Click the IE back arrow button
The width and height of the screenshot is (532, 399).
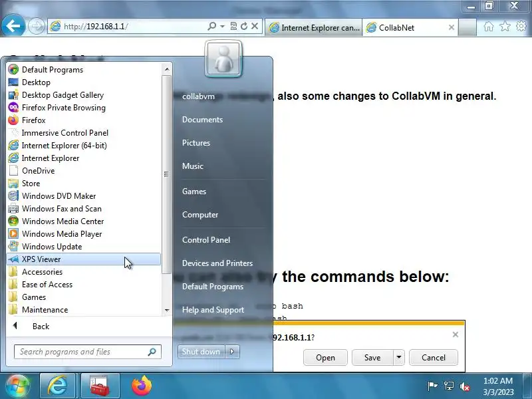tap(13, 26)
